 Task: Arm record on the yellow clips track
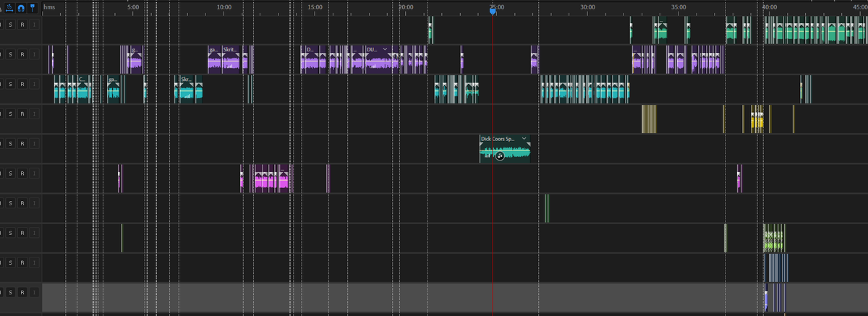tap(22, 114)
